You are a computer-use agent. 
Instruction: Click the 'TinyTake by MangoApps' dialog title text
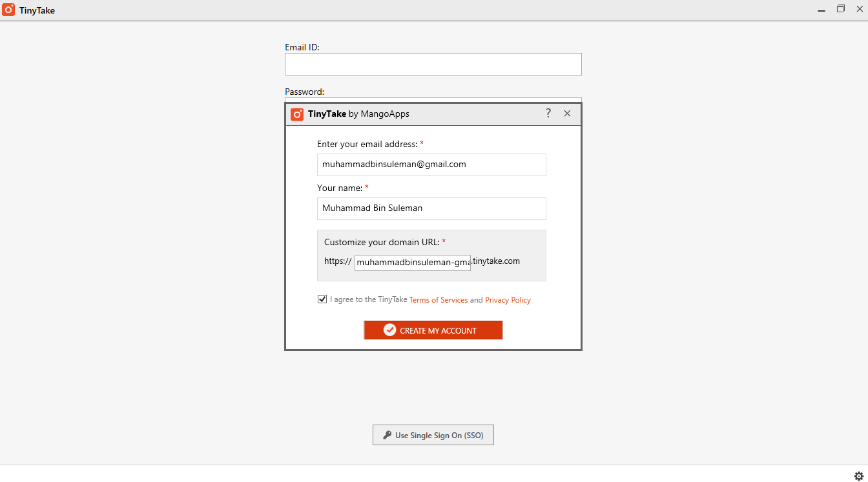(358, 114)
